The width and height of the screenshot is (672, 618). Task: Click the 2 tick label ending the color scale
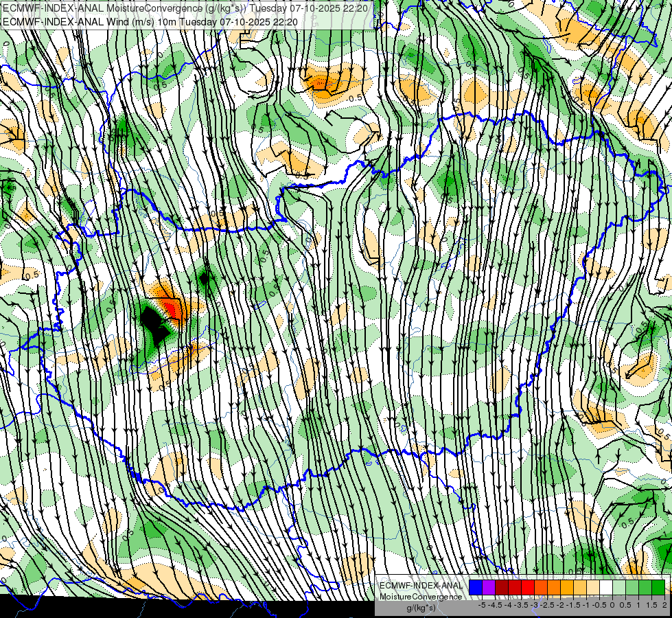pyautogui.click(x=664, y=605)
